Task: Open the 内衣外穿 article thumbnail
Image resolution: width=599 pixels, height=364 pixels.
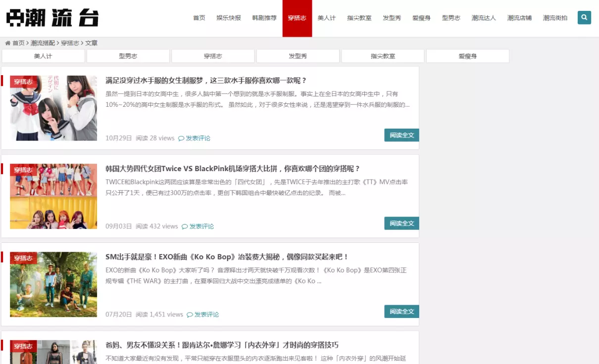Action: (53, 352)
